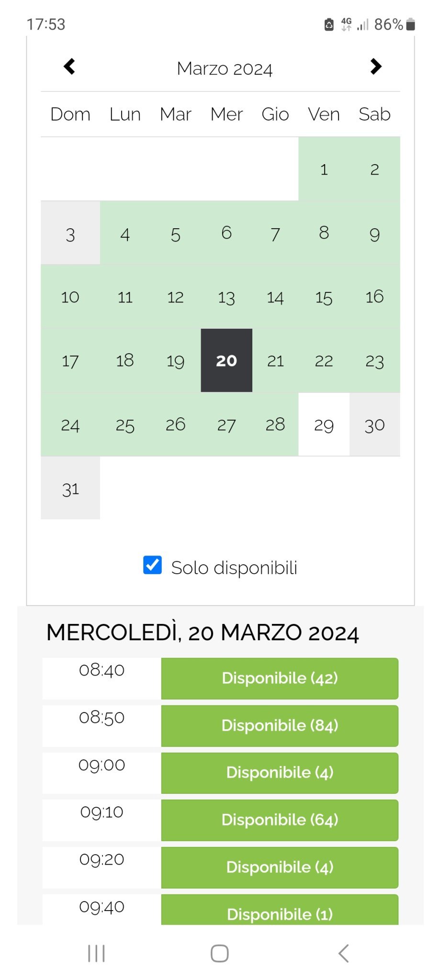The width and height of the screenshot is (441, 980).
Task: Go to next month arrow
Action: [376, 67]
